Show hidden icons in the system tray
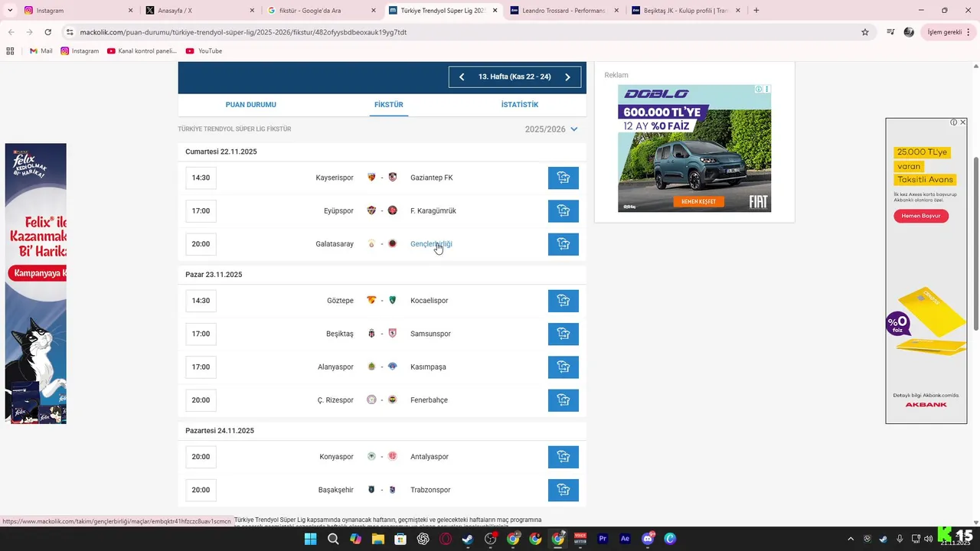The image size is (980, 551). [851, 539]
